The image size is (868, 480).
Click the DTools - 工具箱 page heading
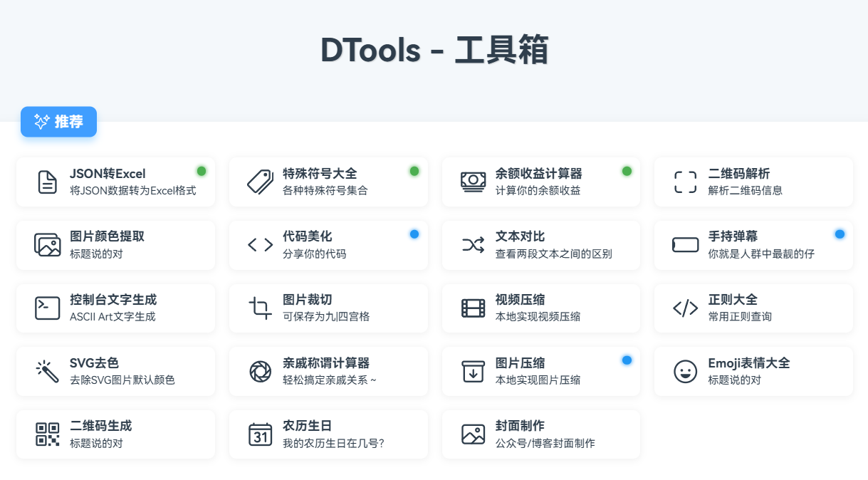(x=434, y=51)
